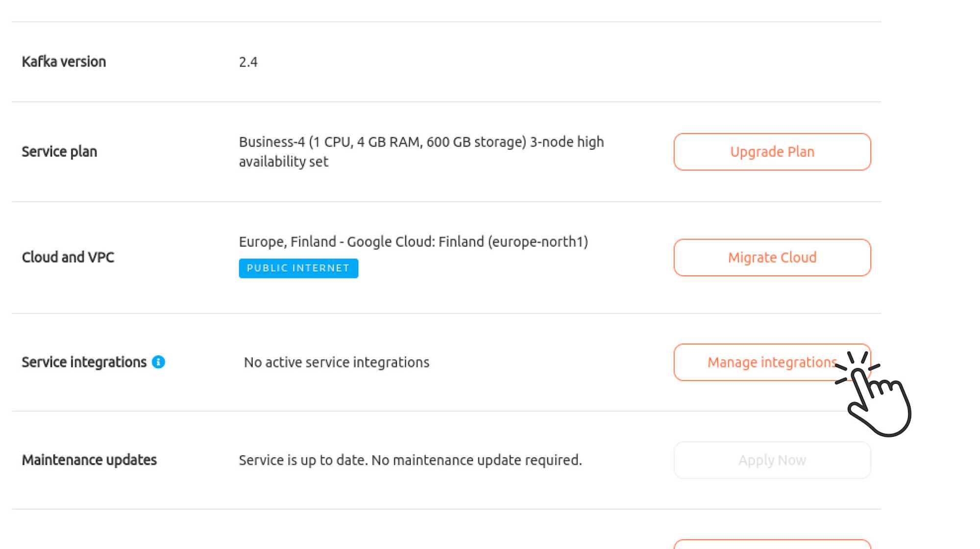Viewport: 980px width, 549px height.
Task: Select the Europe, Finland Google Cloud region text
Action: coord(414,242)
